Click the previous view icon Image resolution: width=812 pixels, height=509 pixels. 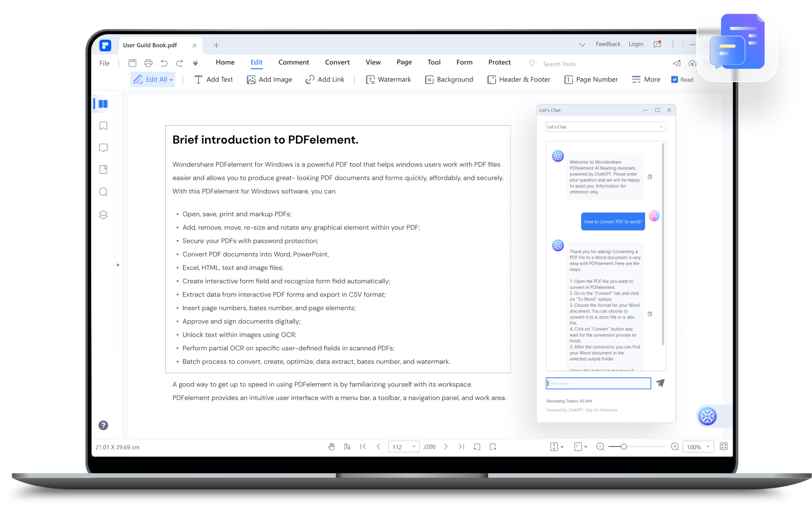[477, 446]
